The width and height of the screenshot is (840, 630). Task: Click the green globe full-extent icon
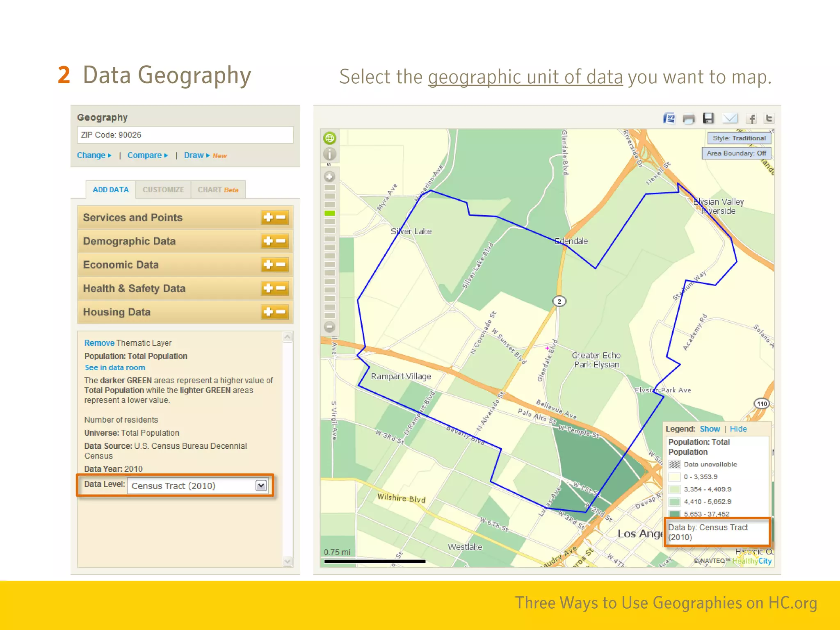(330, 138)
